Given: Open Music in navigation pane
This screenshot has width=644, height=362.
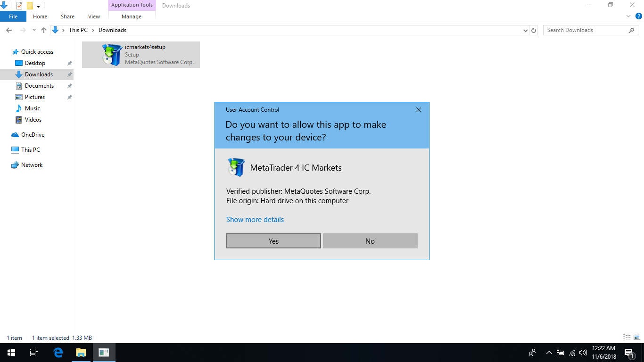Looking at the screenshot, I should pyautogui.click(x=33, y=108).
